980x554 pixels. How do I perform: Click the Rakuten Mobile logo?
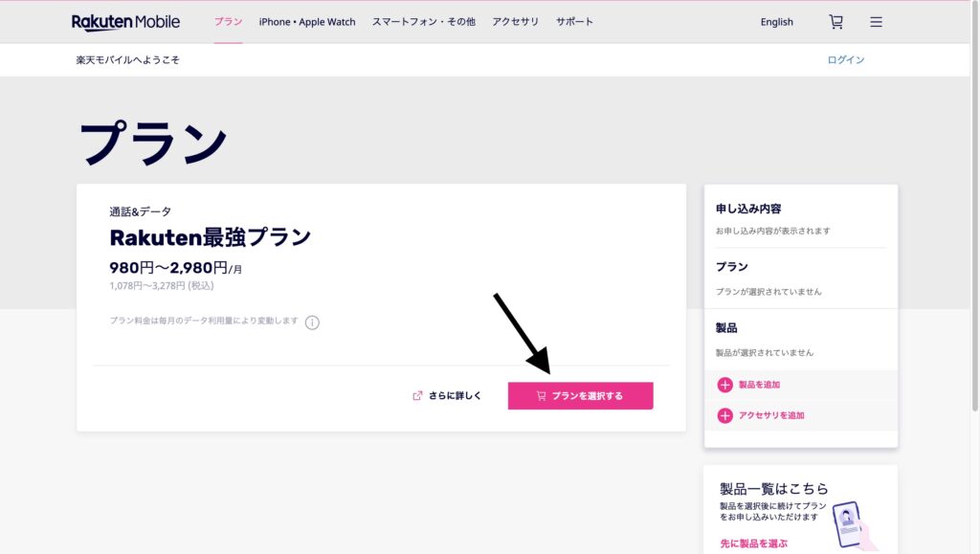point(125,22)
